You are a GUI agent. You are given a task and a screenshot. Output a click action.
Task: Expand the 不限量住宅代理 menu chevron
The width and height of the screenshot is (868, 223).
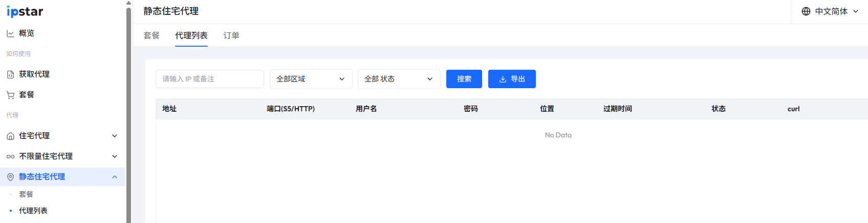(x=115, y=156)
